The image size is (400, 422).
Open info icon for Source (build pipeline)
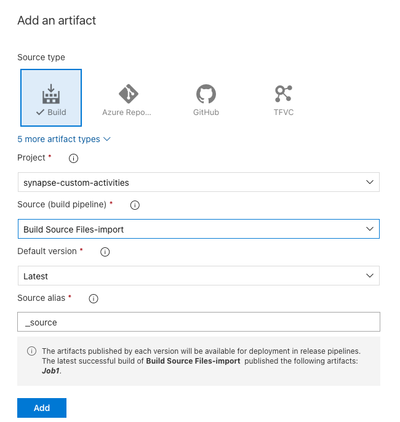135,205
